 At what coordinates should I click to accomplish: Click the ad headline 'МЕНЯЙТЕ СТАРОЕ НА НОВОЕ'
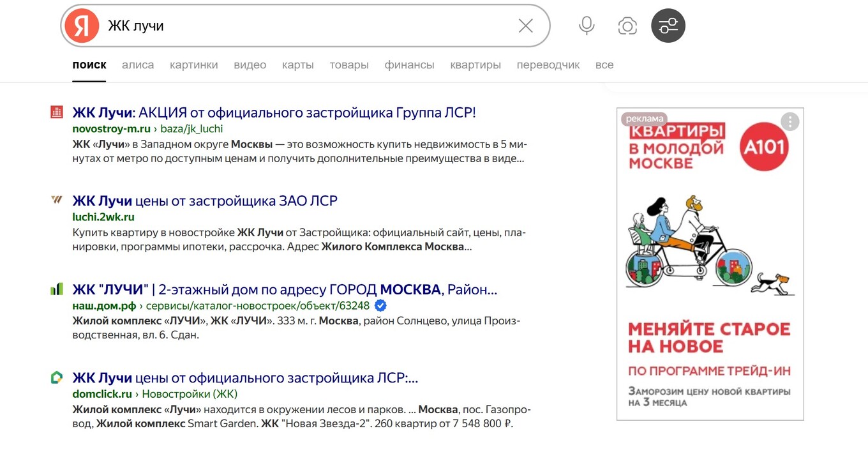pyautogui.click(x=709, y=338)
